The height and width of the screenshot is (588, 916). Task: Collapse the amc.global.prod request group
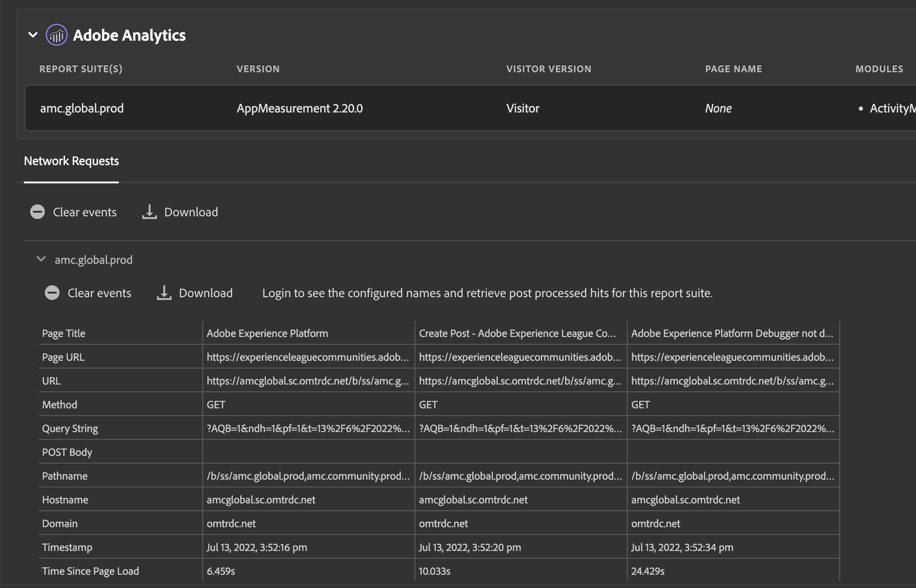click(x=41, y=259)
